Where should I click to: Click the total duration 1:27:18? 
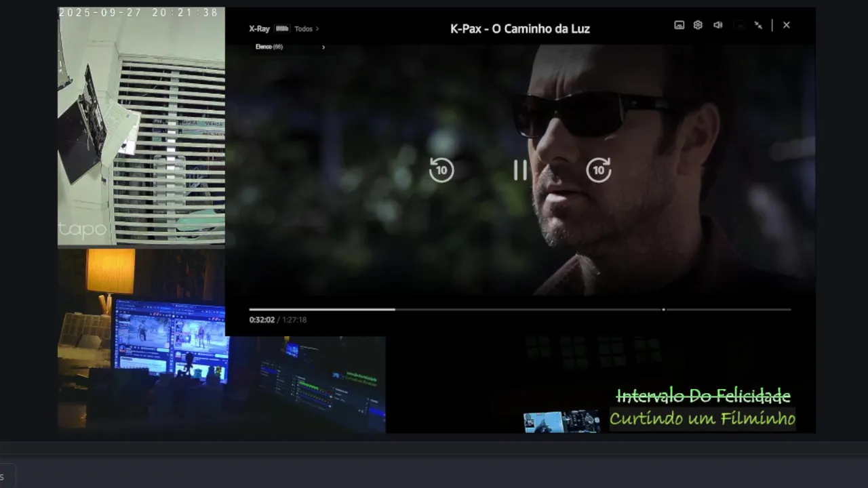coord(294,320)
